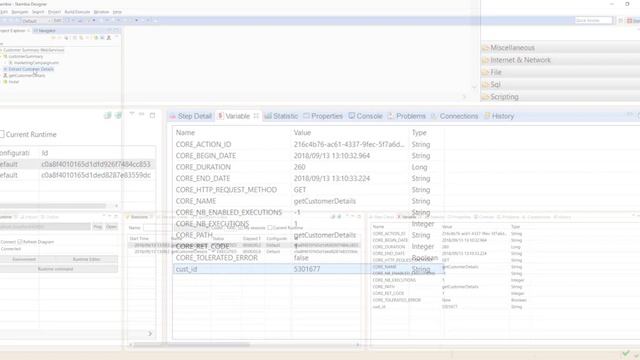Close the Variable tab
The height and width of the screenshot is (360, 640).
[256, 116]
